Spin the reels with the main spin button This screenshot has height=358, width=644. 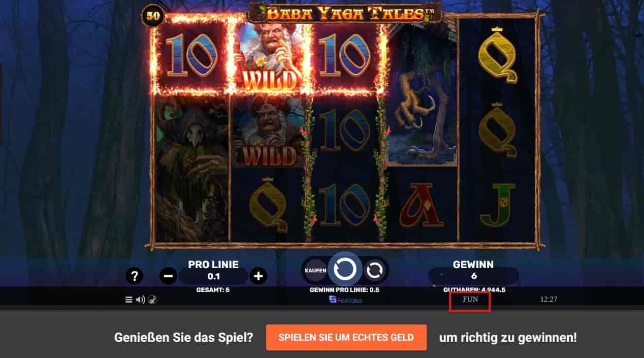tap(345, 270)
